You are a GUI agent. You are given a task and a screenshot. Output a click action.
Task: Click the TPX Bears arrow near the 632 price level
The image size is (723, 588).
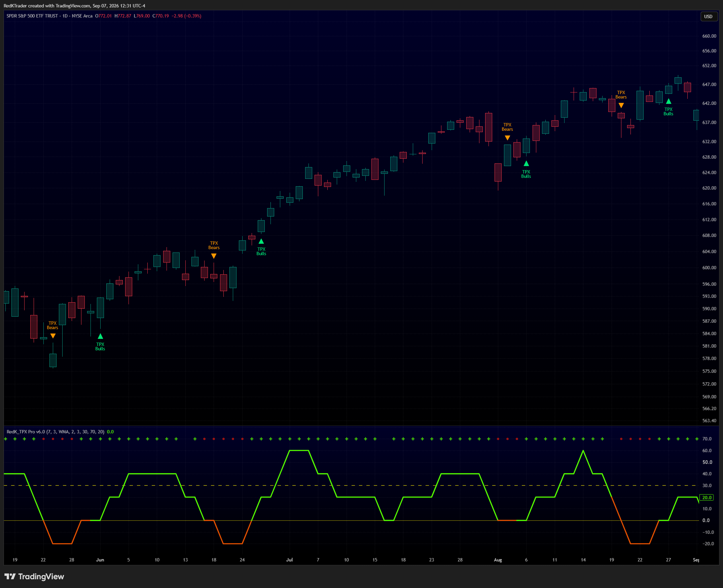coord(507,138)
